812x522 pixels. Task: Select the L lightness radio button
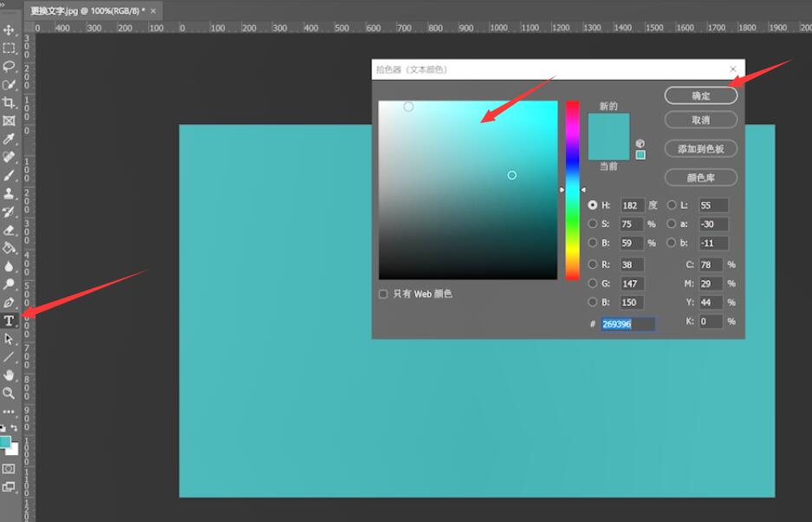(672, 206)
